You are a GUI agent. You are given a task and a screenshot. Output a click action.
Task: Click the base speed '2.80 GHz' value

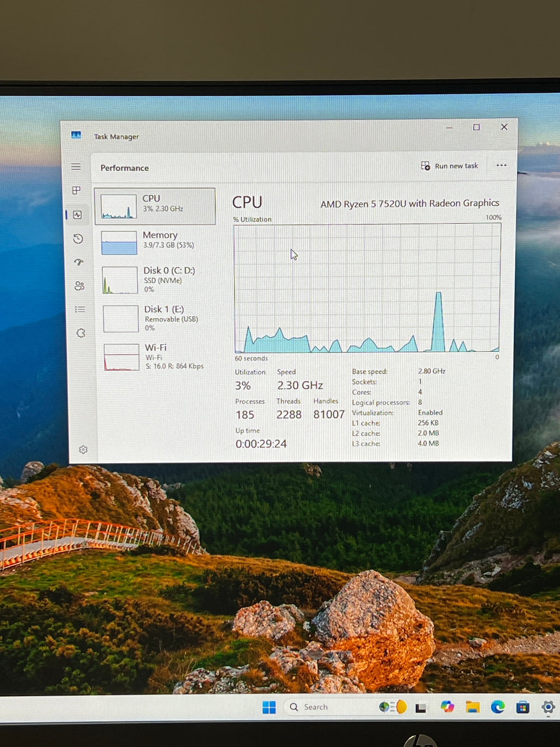[x=431, y=371]
